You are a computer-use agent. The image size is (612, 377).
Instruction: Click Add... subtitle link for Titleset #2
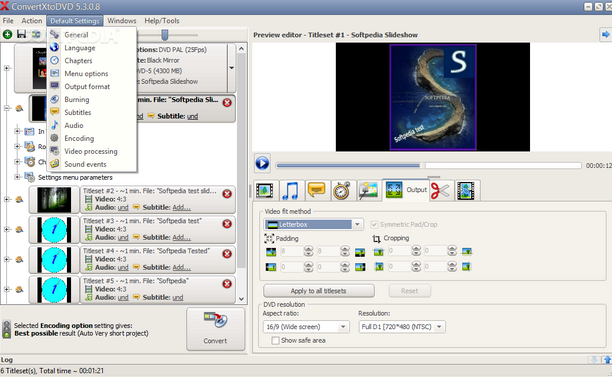(x=181, y=207)
